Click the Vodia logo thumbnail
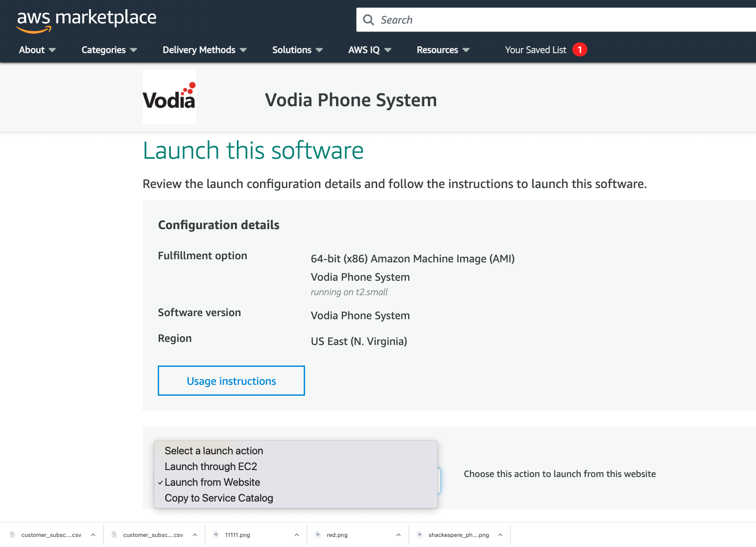 pos(169,97)
